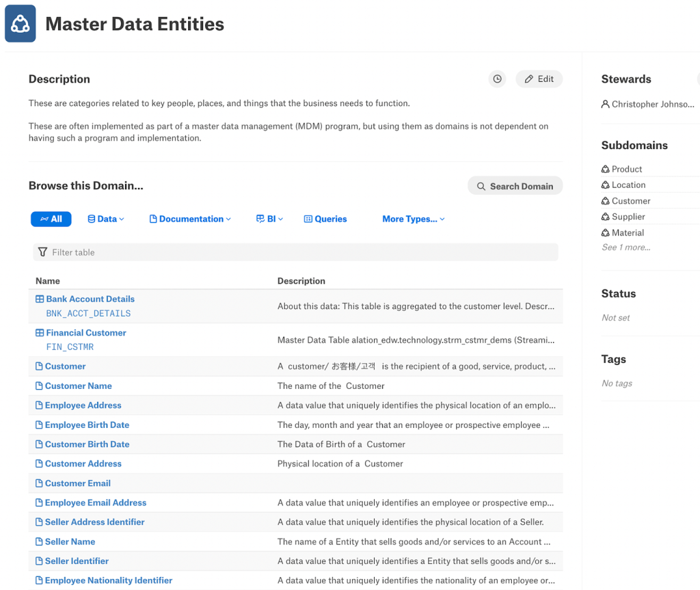The image size is (700, 590).
Task: Click the table icon beside Financial Customer
Action: (x=40, y=333)
